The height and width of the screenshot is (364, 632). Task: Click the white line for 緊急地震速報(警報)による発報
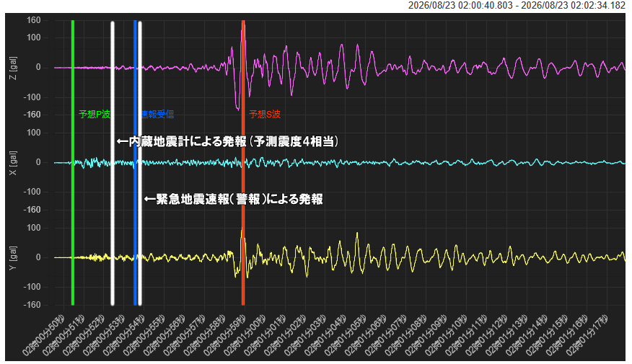(140, 163)
